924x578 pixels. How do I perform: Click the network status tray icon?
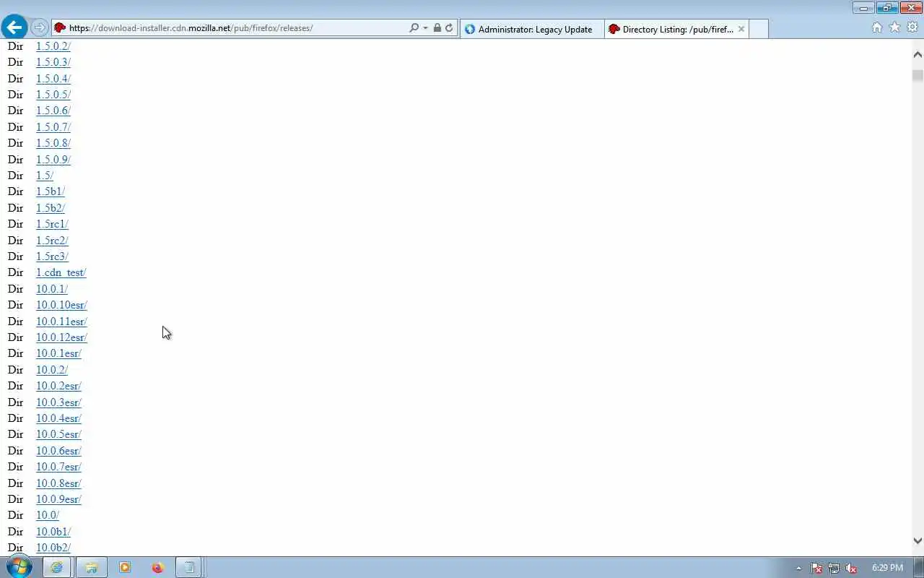tap(834, 568)
